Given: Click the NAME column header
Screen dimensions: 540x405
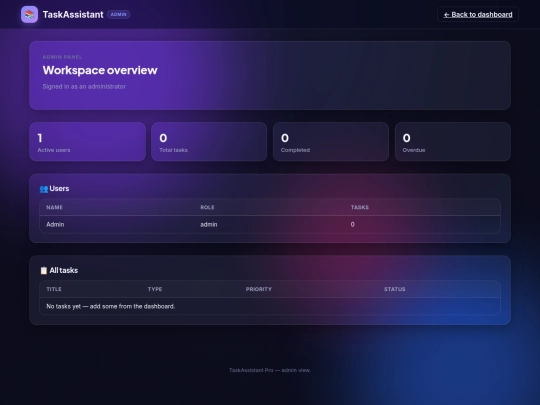Looking at the screenshot, I should point(54,207).
